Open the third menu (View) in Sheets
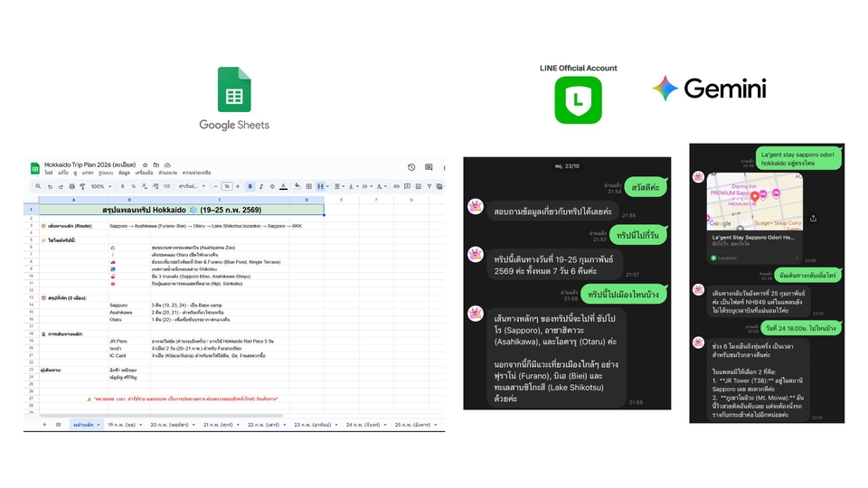This screenshot has height=488, width=868. pos(75,173)
